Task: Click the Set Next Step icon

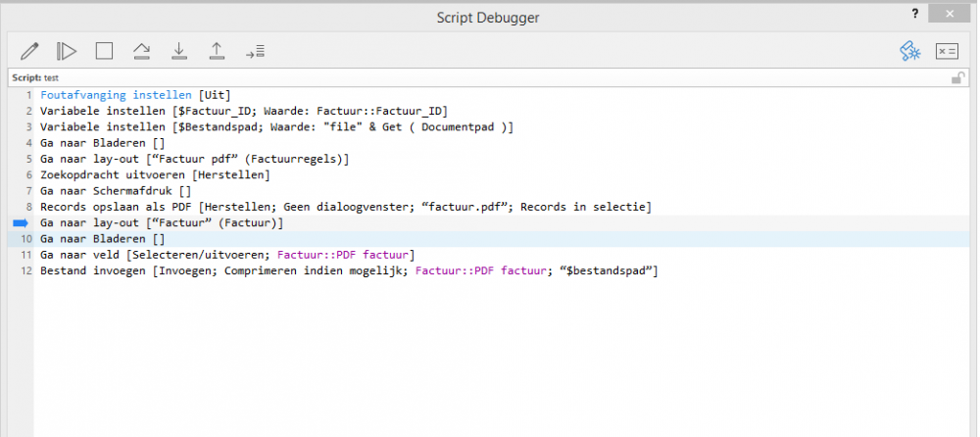Action: coord(255,51)
